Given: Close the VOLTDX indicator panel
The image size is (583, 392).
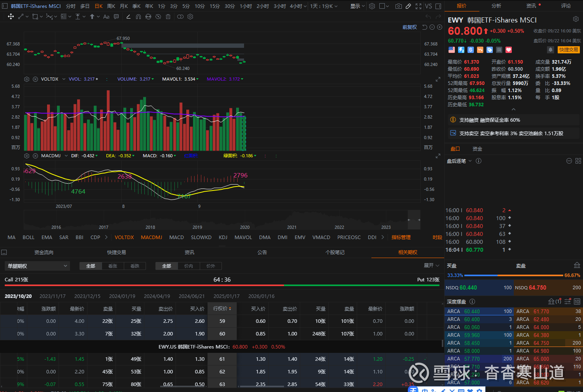Looking at the screenshot, I should tap(35, 79).
